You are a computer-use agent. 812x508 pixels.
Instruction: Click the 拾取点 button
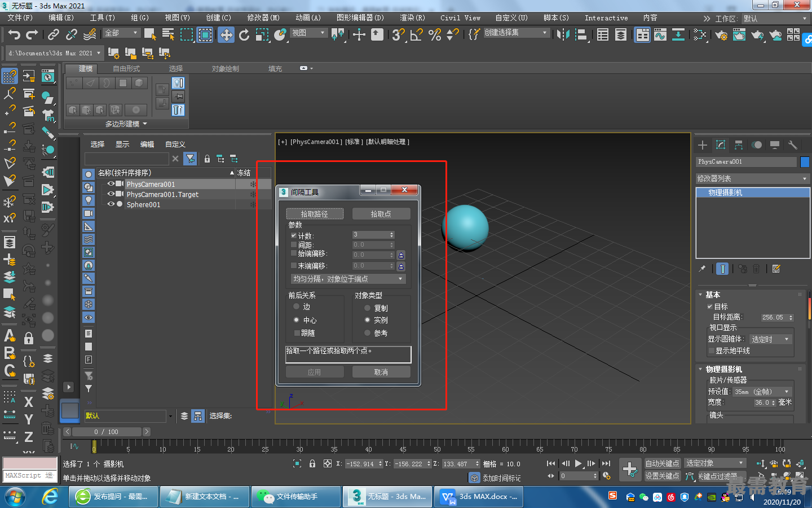pyautogui.click(x=381, y=214)
